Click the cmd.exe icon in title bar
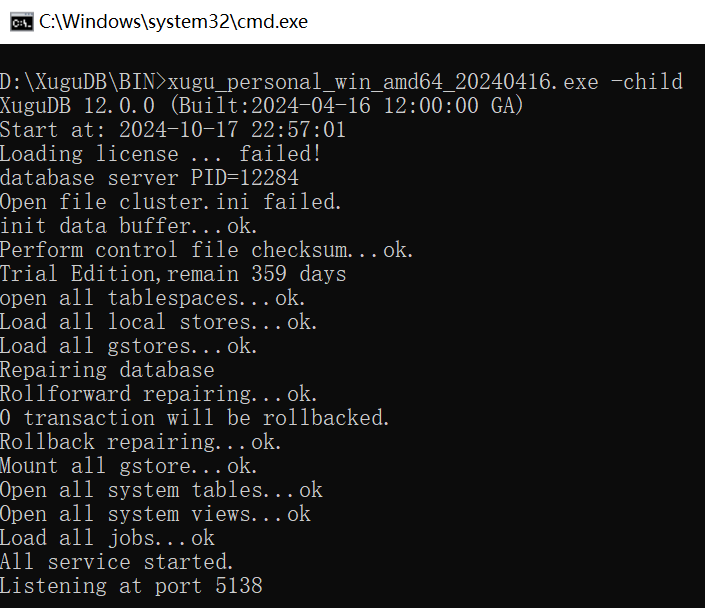Image resolution: width=705 pixels, height=608 pixels. point(21,22)
